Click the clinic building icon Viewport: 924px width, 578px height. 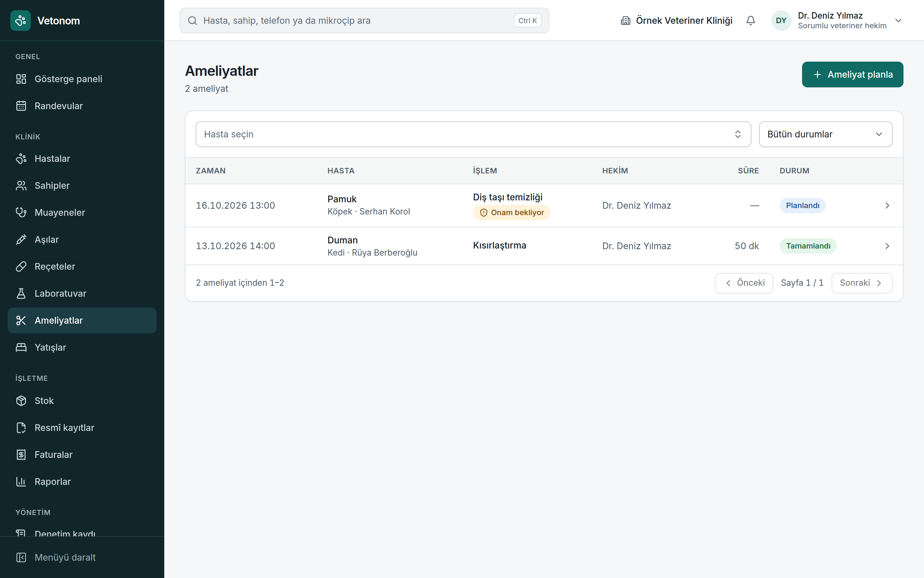point(625,21)
